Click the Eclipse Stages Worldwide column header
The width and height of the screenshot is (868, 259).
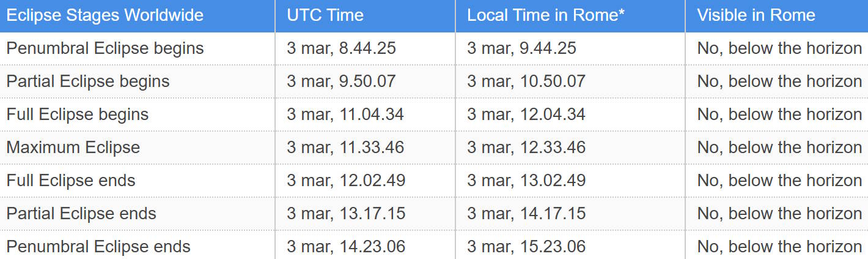click(x=105, y=15)
